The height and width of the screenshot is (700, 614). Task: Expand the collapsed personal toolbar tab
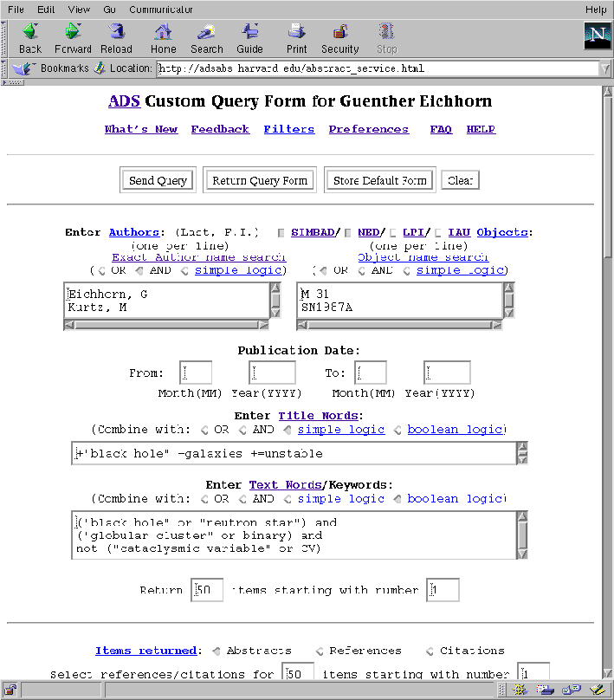12,82
